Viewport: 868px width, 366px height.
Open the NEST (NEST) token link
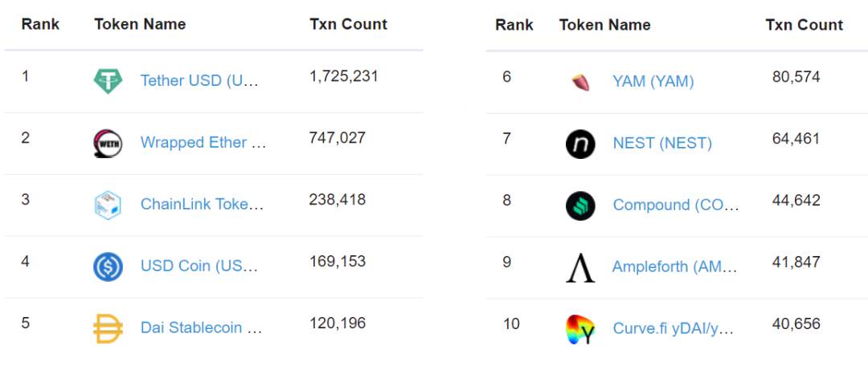coord(662,143)
